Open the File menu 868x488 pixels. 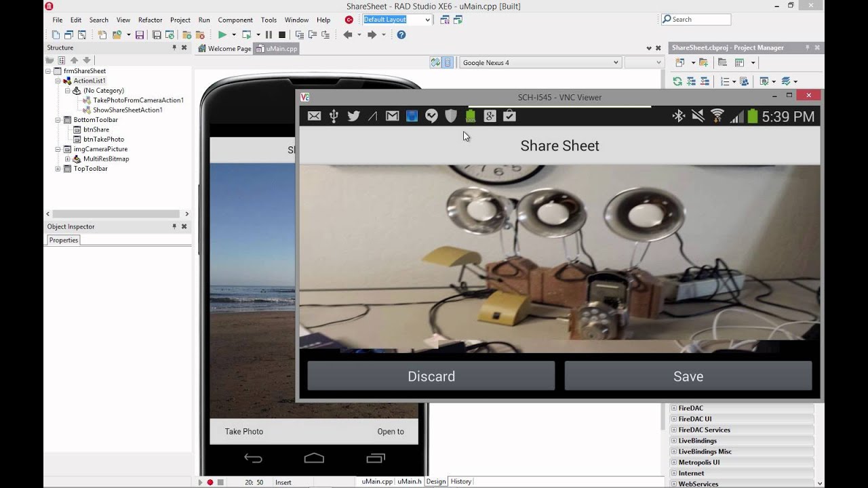coord(58,20)
